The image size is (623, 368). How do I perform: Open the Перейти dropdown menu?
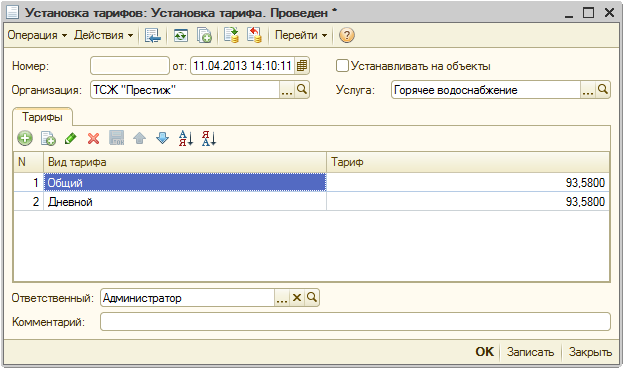point(301,35)
